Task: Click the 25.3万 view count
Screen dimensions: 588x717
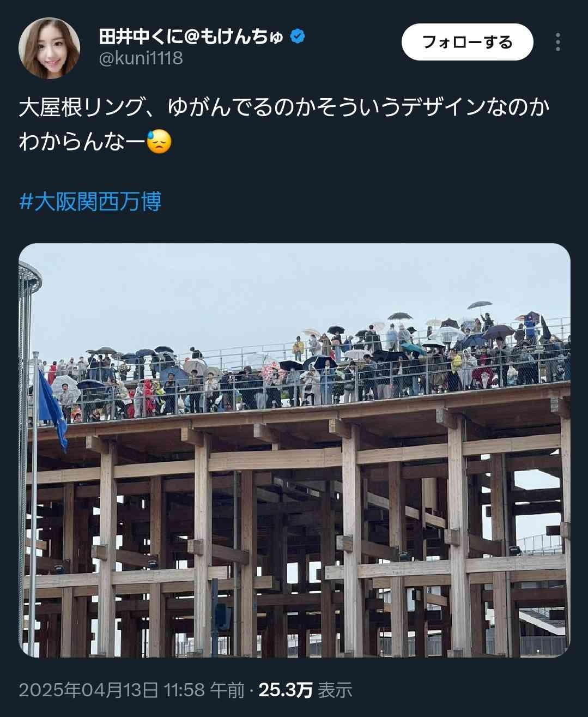Action: tap(285, 690)
